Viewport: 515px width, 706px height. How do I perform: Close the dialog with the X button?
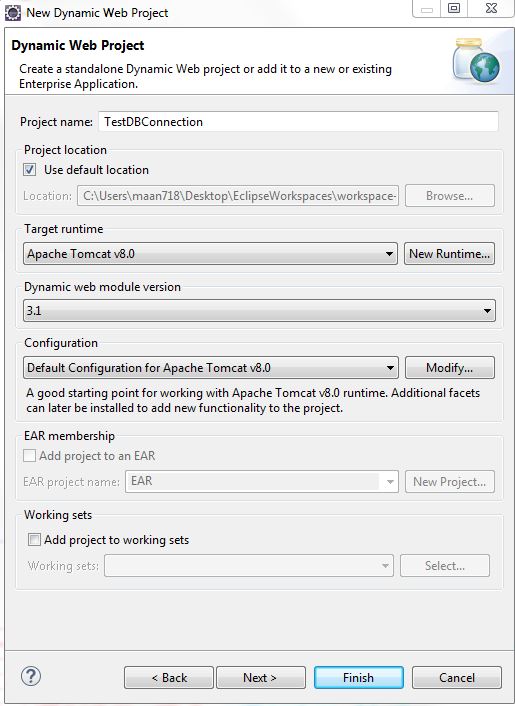pos(491,9)
